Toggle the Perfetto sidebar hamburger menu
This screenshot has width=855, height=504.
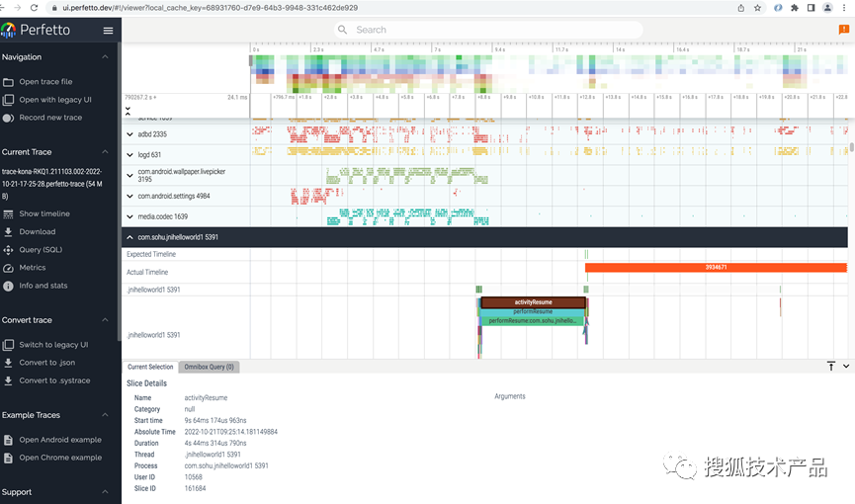pos(108,31)
